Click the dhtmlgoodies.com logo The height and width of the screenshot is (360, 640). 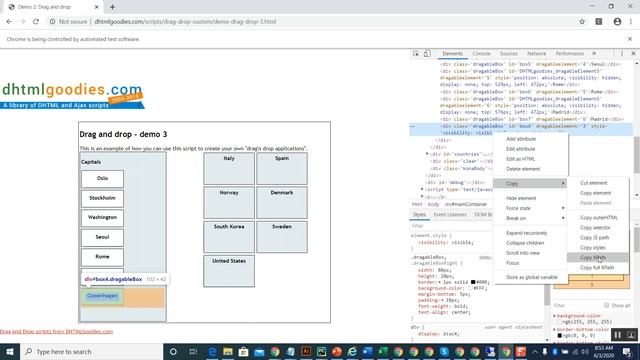tap(72, 96)
